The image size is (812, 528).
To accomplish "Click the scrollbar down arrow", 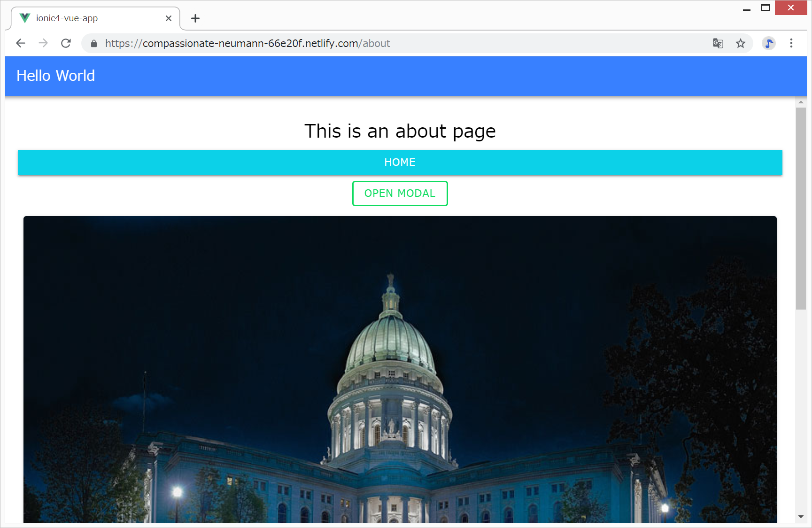I will click(801, 517).
